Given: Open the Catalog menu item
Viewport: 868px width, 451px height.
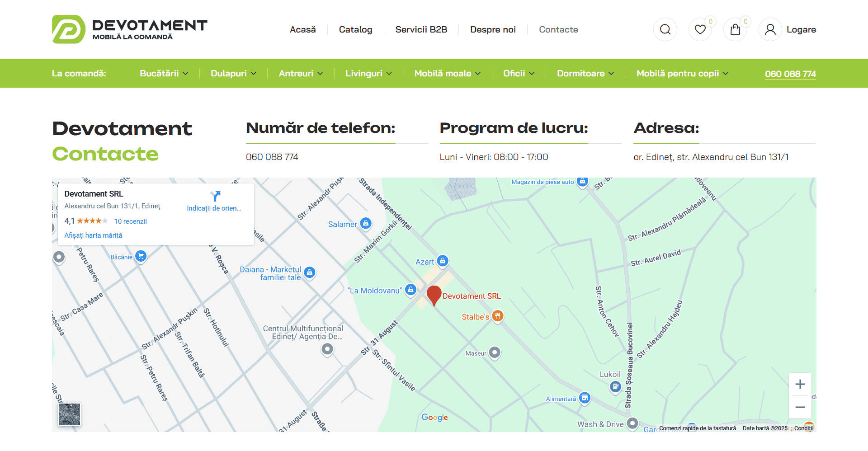Looking at the screenshot, I should tap(356, 29).
